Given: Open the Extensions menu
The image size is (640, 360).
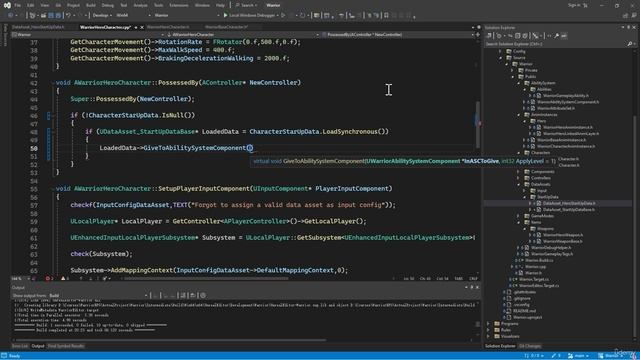Looking at the screenshot, I should click(179, 5).
